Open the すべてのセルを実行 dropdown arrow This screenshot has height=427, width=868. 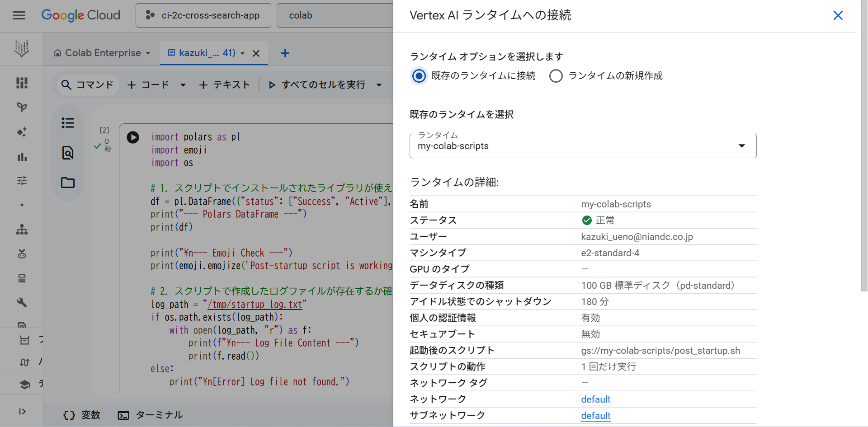379,84
